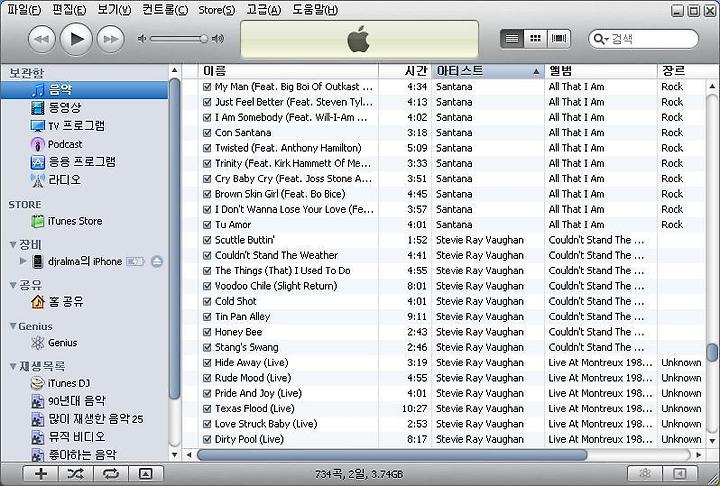
Task: Uncheck My Man (Feat. Big Boi) song
Action: (x=207, y=87)
